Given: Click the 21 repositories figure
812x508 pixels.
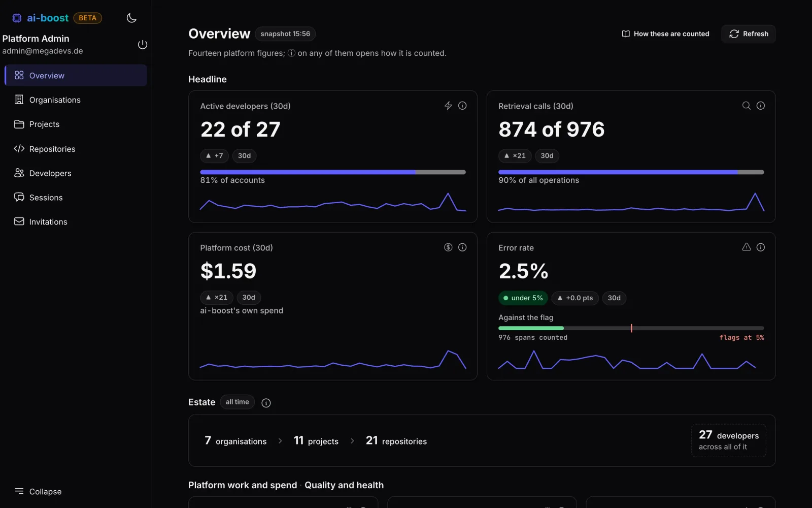Looking at the screenshot, I should point(396,441).
